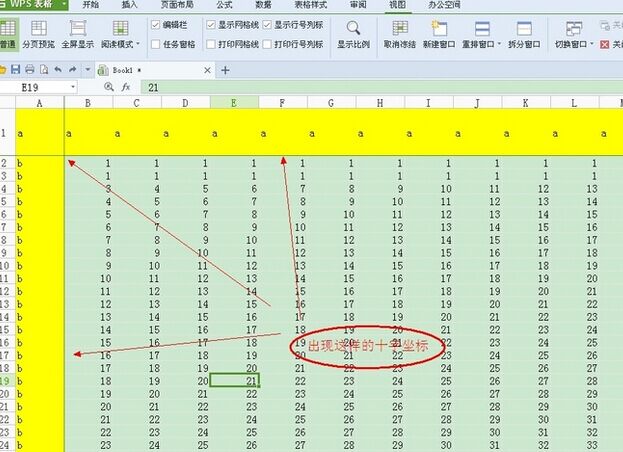Image resolution: width=623 pixels, height=452 pixels.
Task: Click Unfreeze Panes (取消冻结)
Action: (x=400, y=34)
